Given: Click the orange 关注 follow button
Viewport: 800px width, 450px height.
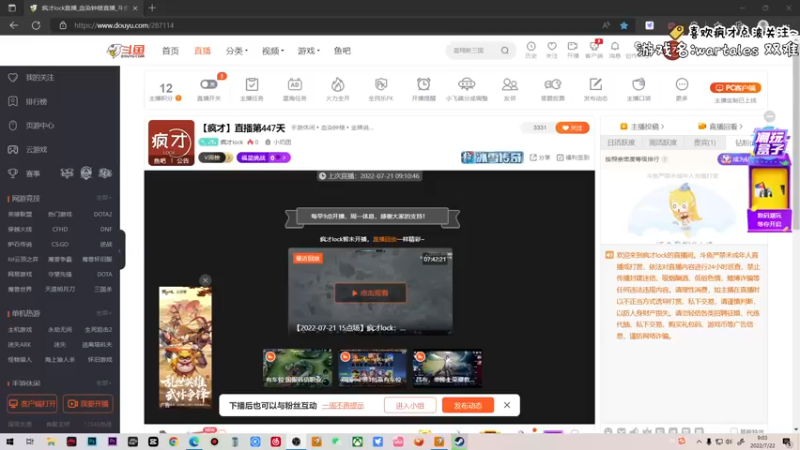Looking at the screenshot, I should click(572, 128).
